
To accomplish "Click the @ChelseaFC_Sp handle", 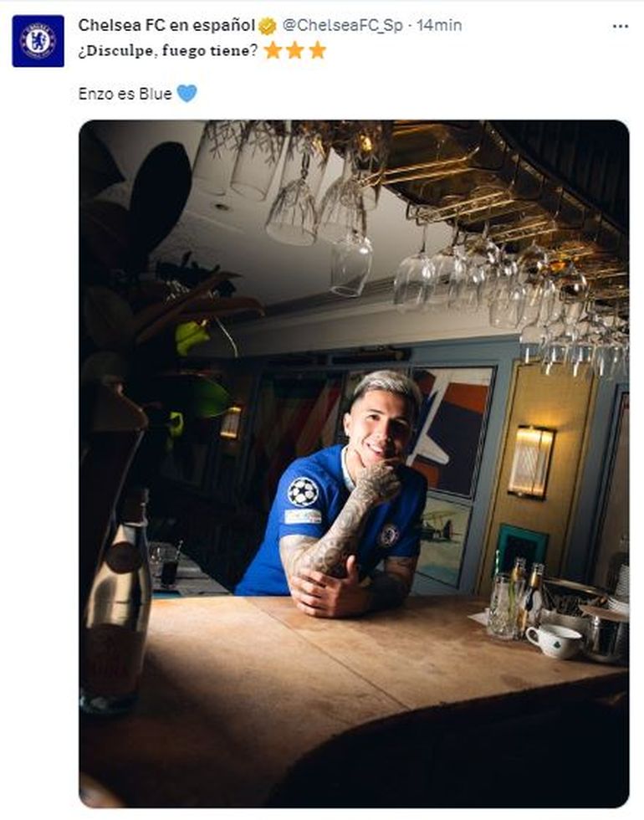I will click(x=343, y=25).
